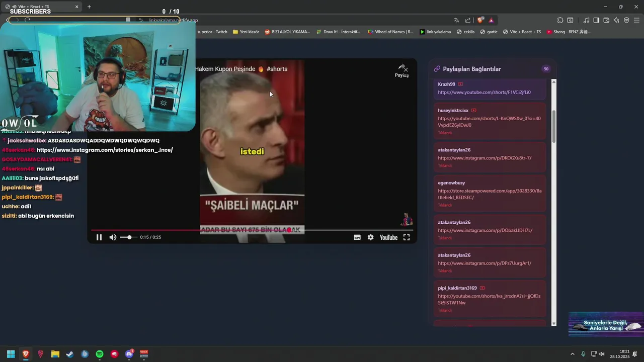The width and height of the screenshot is (644, 362).
Task: Click the YouTube icon next to huseyinktrcixx
Action: [x=473, y=110]
